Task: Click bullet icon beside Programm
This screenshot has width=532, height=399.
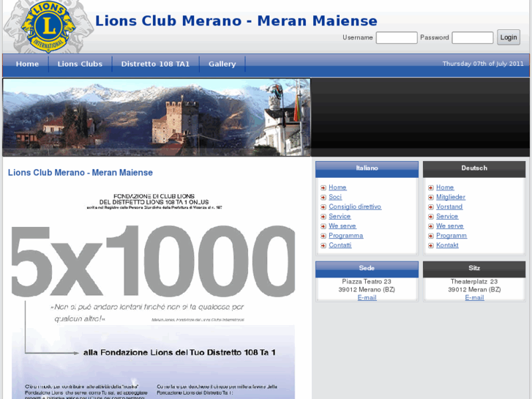Action: 430,236
